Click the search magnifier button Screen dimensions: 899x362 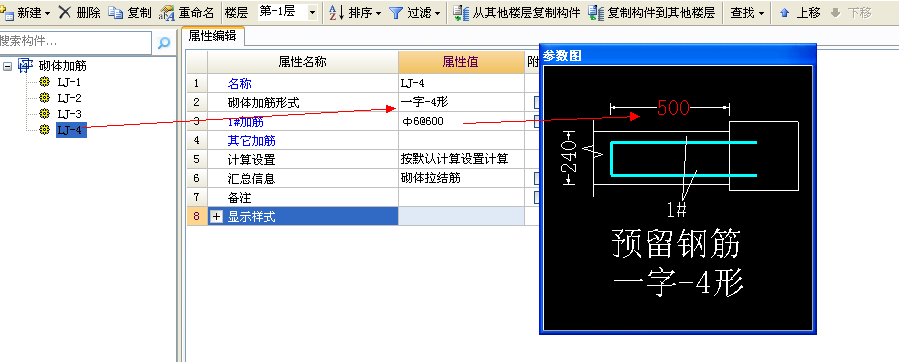(164, 43)
